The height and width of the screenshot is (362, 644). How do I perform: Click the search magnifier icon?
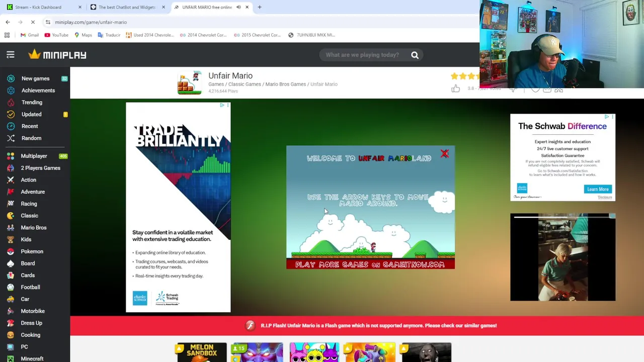point(415,55)
